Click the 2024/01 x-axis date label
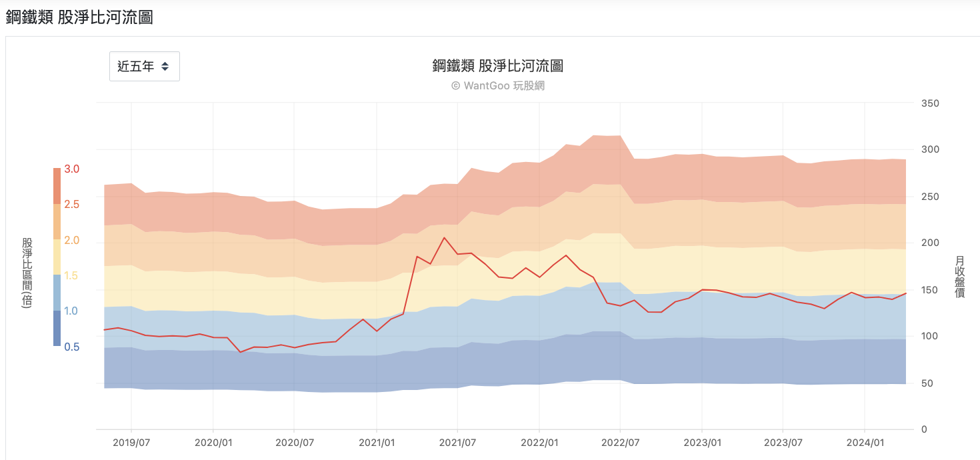Viewport: 980px width, 460px height. click(865, 442)
